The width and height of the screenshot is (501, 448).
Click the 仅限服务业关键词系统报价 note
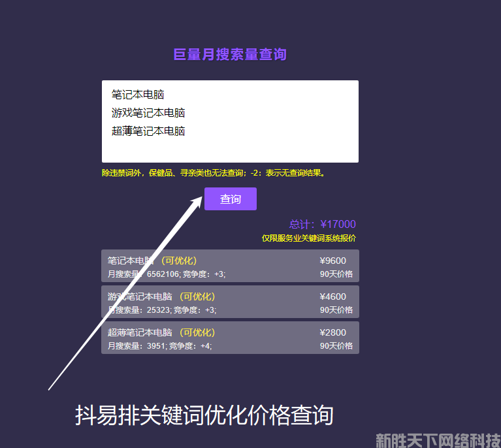[308, 238]
